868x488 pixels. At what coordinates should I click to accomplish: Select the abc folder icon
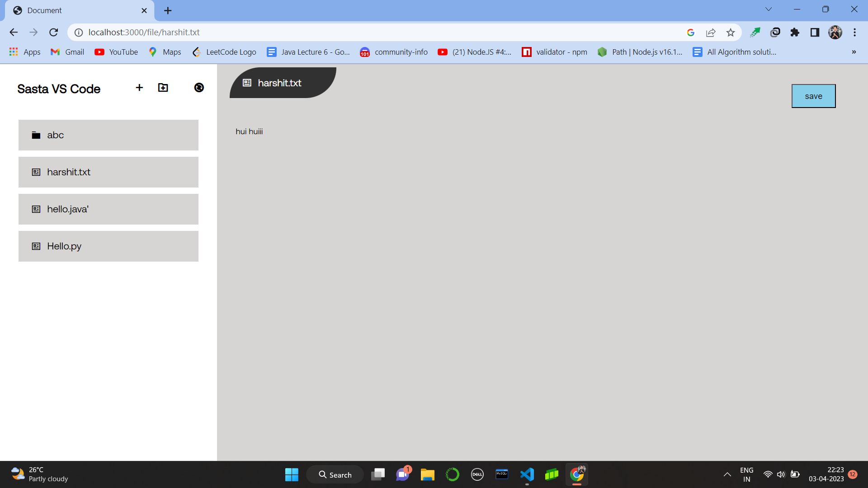pos(36,135)
